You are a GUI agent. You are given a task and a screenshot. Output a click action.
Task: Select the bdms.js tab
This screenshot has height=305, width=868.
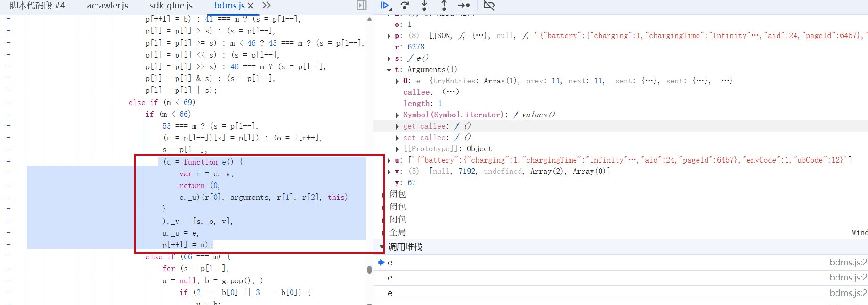229,6
